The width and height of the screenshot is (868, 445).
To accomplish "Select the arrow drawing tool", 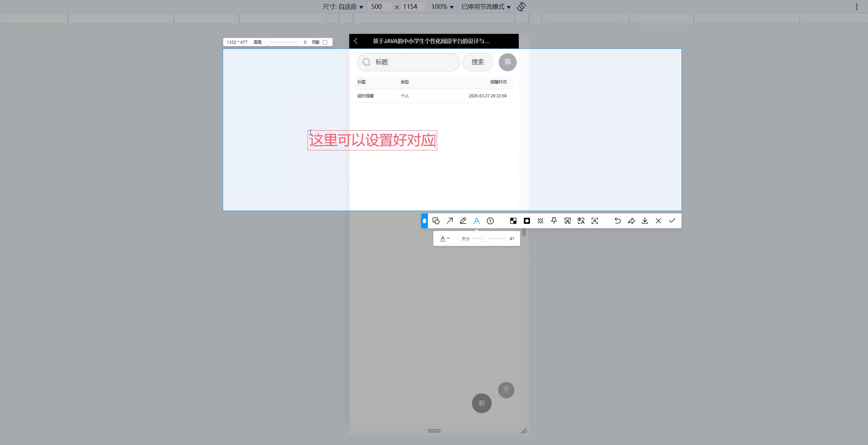I will tap(450, 221).
